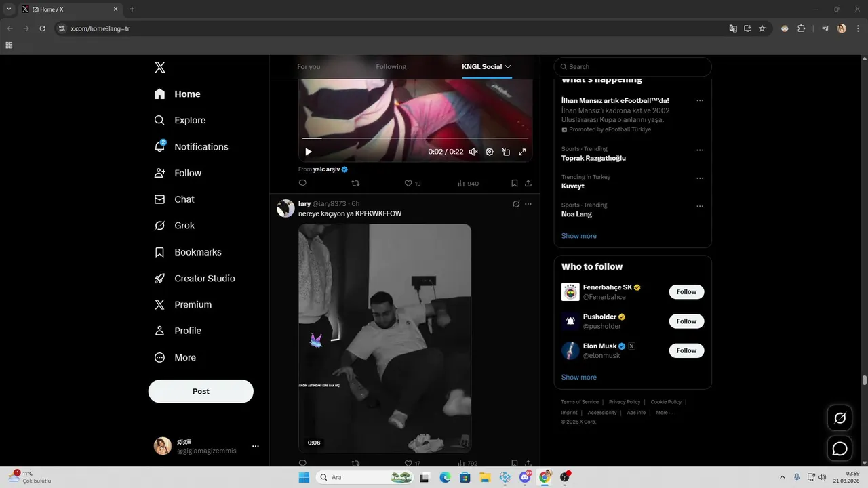868x488 pixels.
Task: Click the Search input field
Action: pyautogui.click(x=633, y=66)
